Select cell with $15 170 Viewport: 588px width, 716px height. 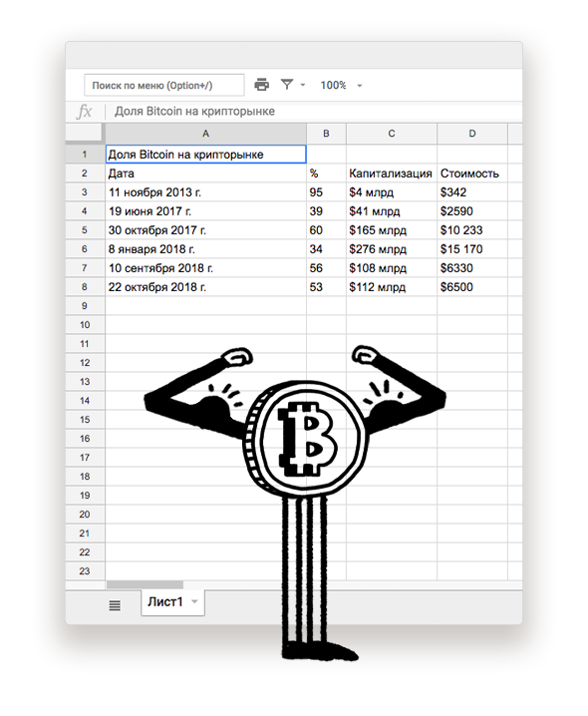point(472,249)
